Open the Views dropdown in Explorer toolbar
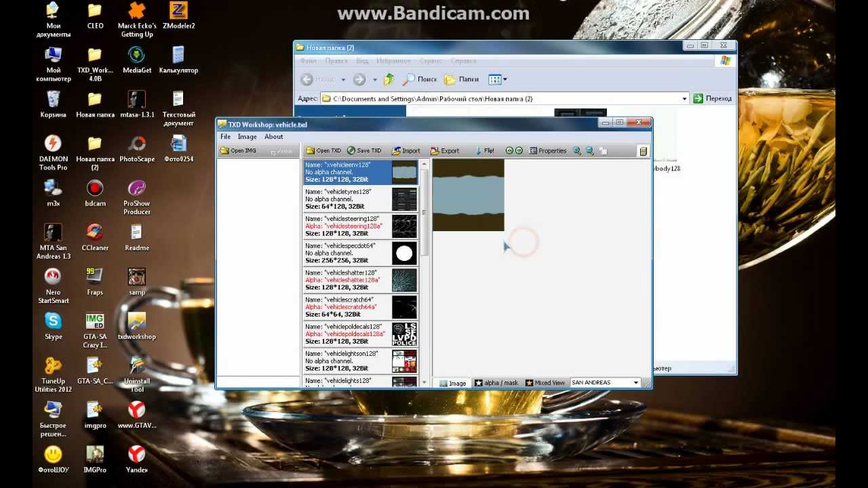The image size is (868, 488). pos(497,79)
